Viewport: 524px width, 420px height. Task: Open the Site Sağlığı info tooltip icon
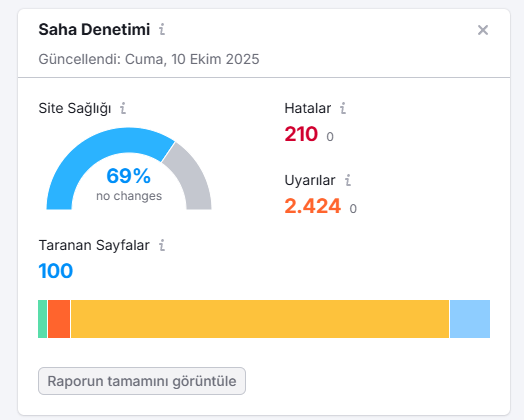coord(123,108)
